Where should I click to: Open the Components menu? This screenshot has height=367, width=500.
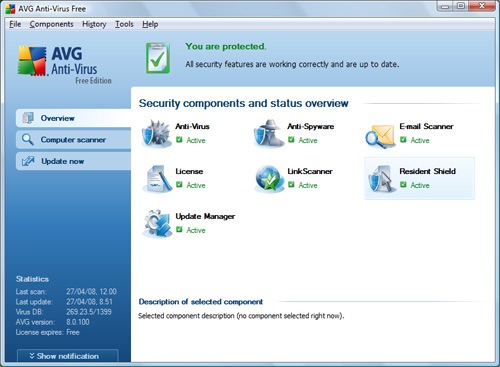(51, 24)
